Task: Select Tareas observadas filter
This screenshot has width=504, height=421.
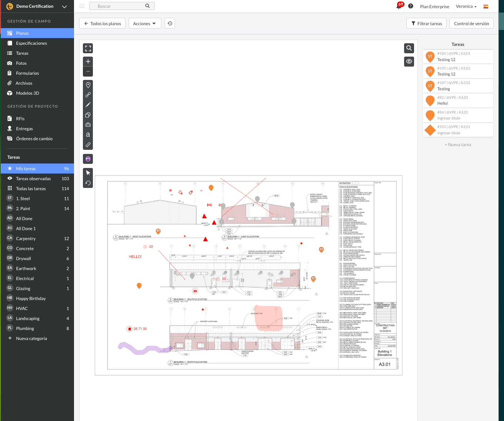Action: tap(37, 179)
